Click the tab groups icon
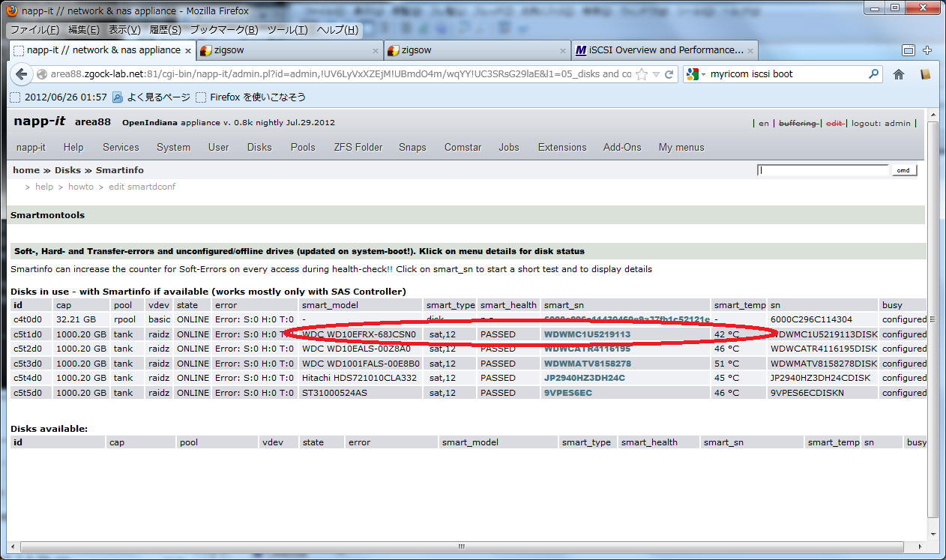This screenshot has width=946, height=560. tap(908, 50)
